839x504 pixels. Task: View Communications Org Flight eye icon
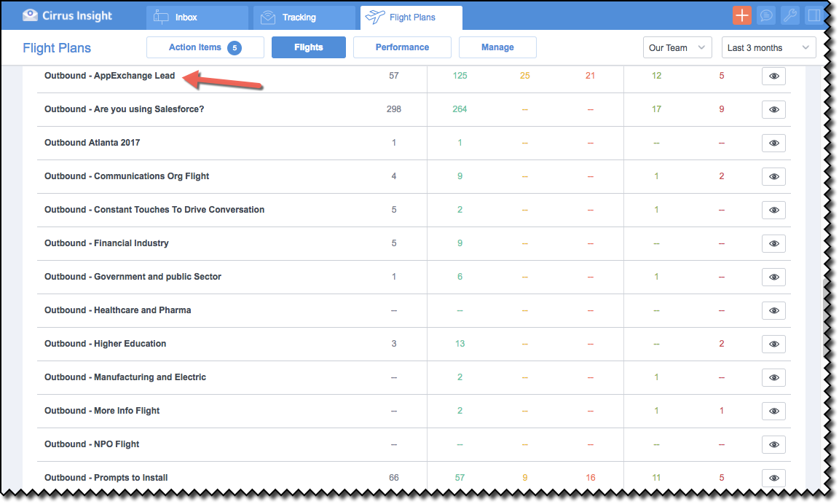773,176
